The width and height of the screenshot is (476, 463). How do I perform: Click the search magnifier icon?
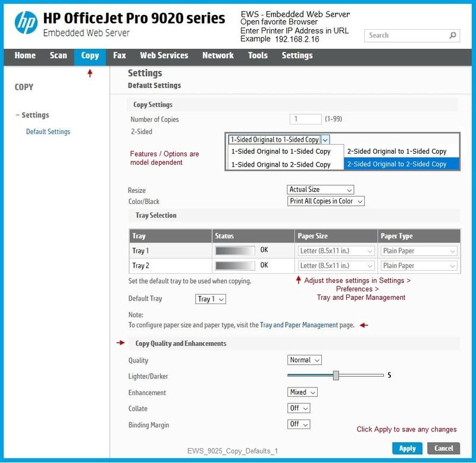tap(452, 36)
